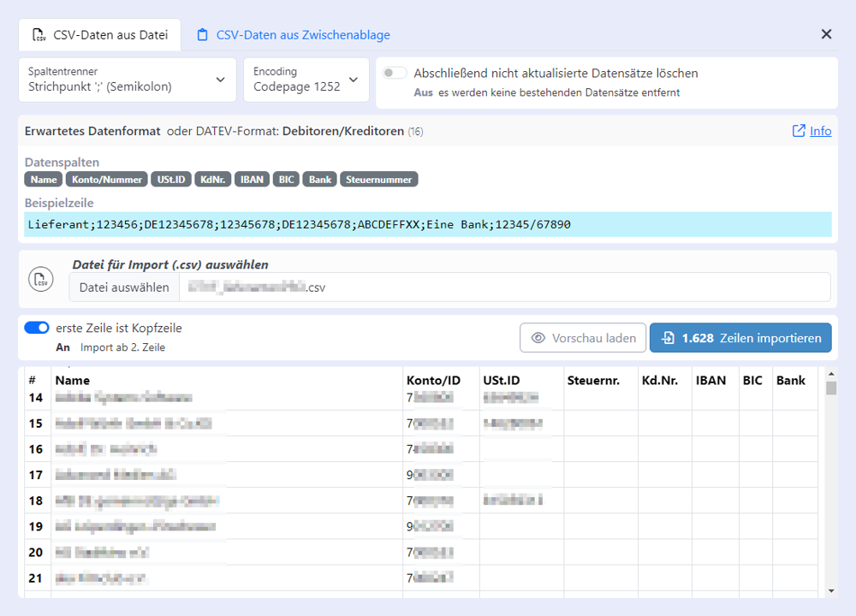The width and height of the screenshot is (856, 616).
Task: Click the CSV file icon on the active tab
Action: 39,34
